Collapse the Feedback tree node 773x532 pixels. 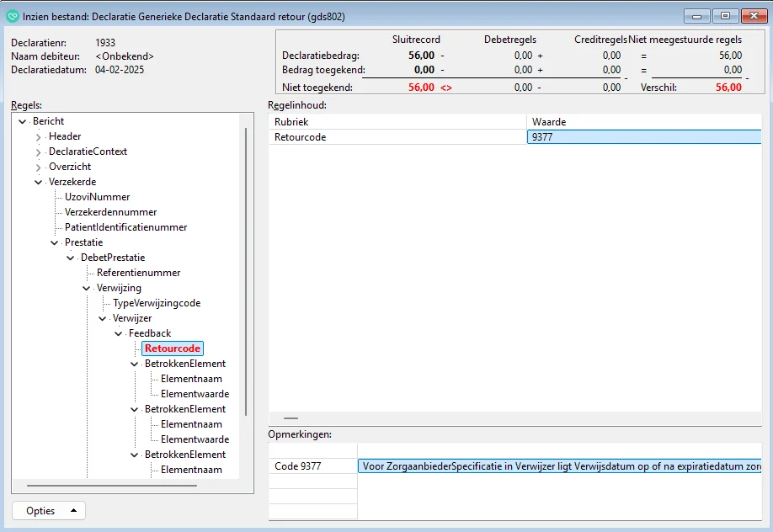pos(119,333)
